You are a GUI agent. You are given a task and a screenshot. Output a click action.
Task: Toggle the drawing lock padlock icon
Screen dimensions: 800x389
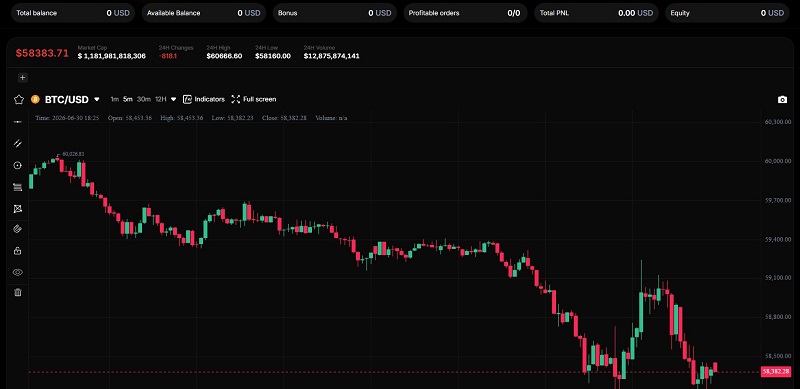(x=18, y=251)
